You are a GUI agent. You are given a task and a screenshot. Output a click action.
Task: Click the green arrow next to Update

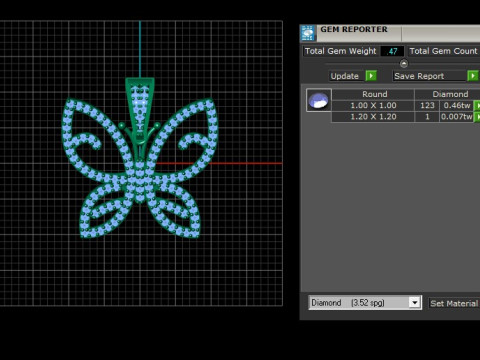pos(371,76)
